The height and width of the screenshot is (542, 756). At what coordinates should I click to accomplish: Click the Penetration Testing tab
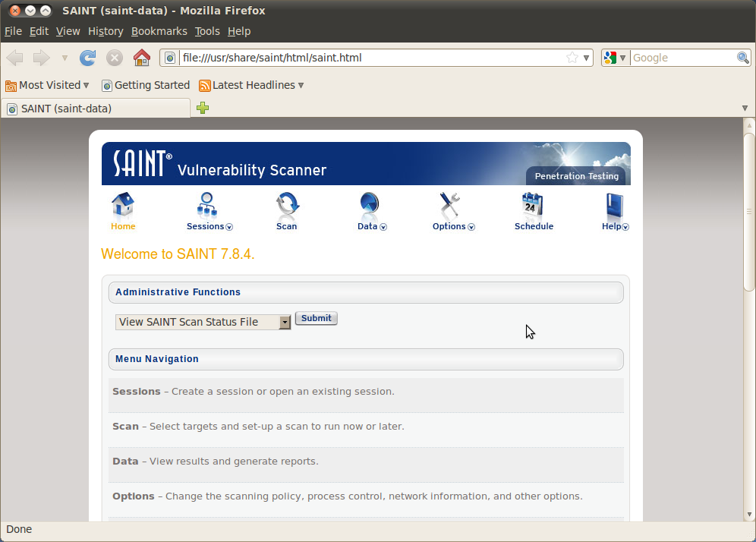pyautogui.click(x=577, y=176)
